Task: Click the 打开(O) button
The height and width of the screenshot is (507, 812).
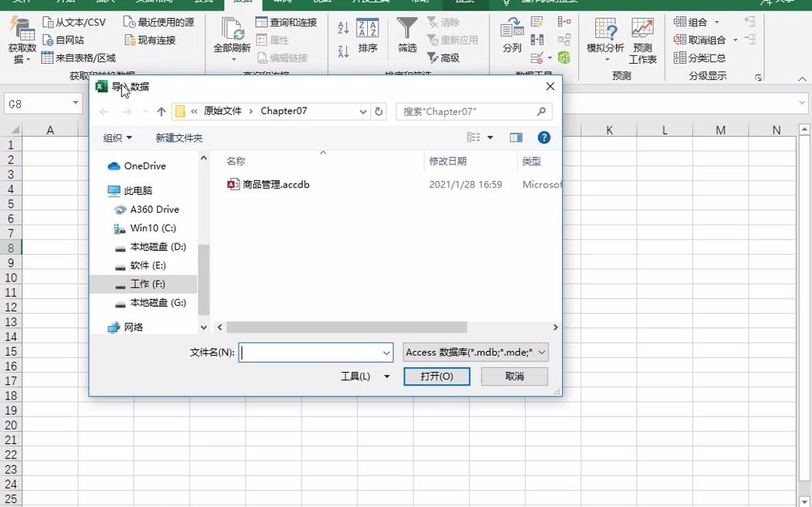Action: [x=436, y=377]
